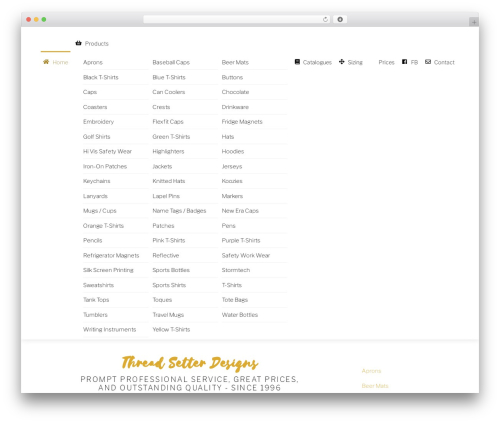
Task: Open a new browser tab with plus
Action: 474,22
